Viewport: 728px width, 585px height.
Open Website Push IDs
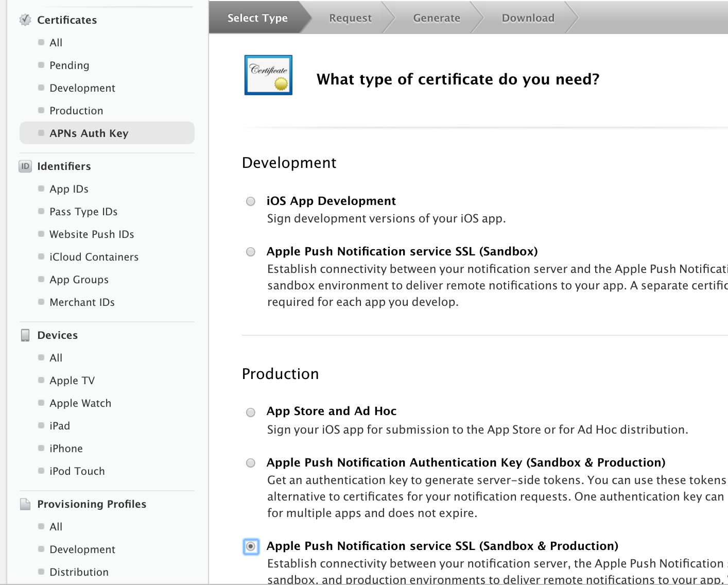coord(92,234)
